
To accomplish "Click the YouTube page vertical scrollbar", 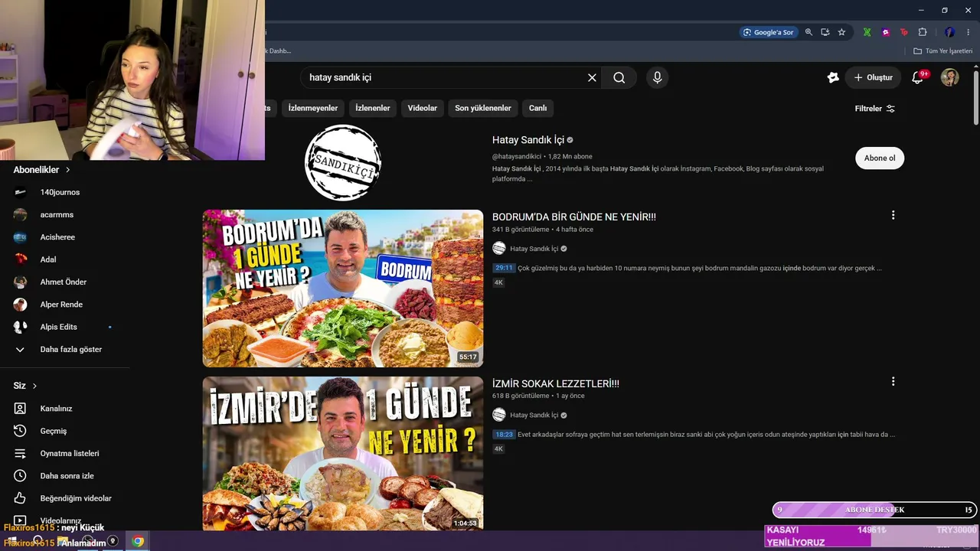I will [x=976, y=98].
